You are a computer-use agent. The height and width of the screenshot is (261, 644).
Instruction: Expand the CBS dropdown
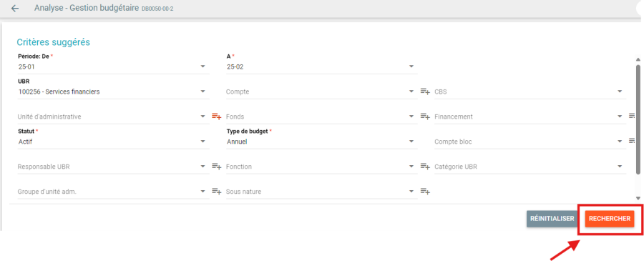pos(530,92)
